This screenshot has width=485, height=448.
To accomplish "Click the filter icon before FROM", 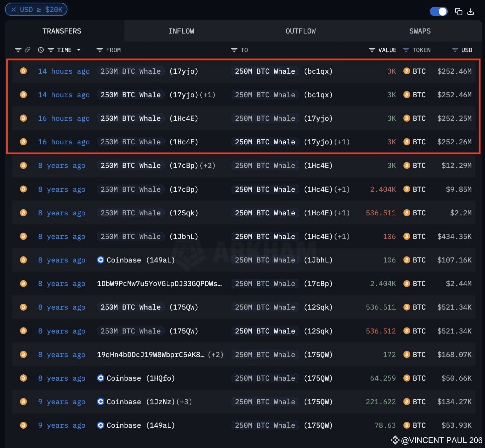I will (x=99, y=50).
